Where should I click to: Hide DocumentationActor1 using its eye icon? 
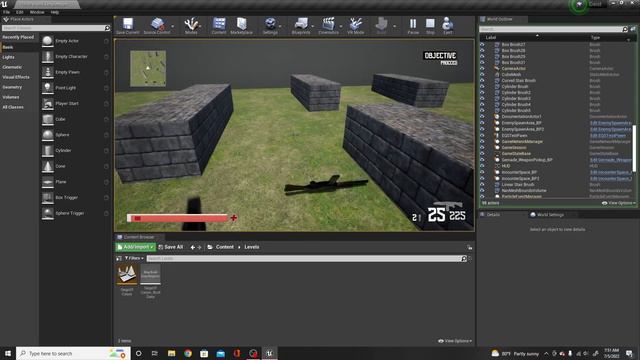[482, 117]
